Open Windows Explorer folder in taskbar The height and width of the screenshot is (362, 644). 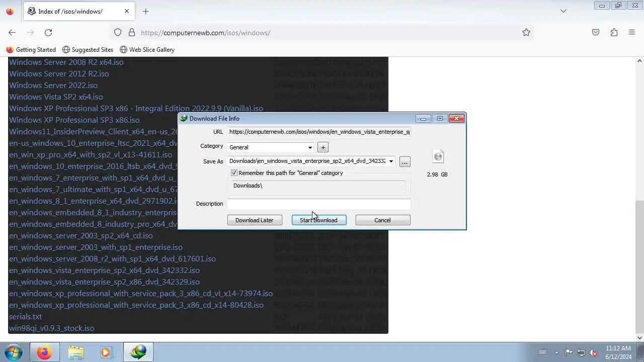76,352
